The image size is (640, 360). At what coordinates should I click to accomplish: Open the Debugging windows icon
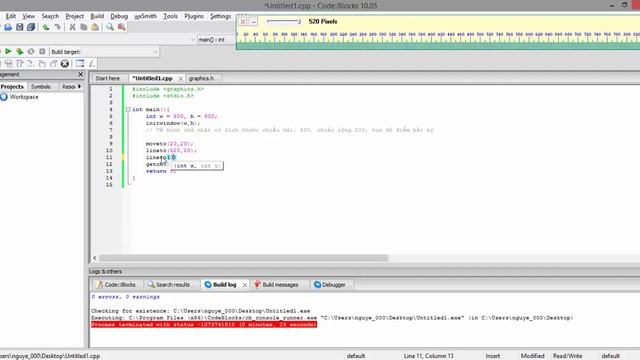pos(80,64)
